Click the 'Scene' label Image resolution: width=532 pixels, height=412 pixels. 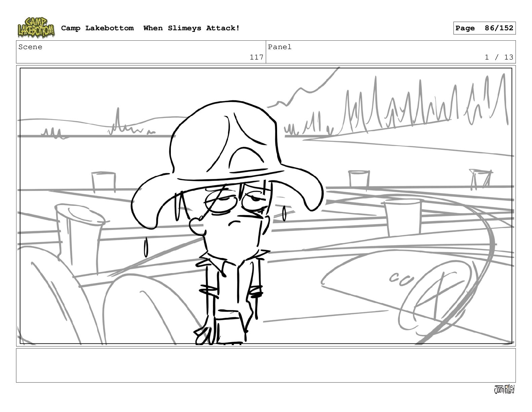point(30,47)
